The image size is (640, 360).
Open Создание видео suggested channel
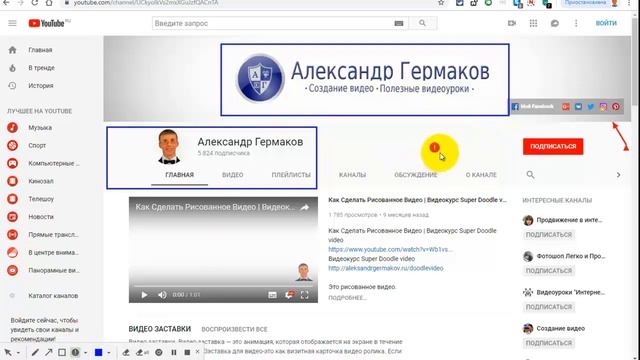560,328
